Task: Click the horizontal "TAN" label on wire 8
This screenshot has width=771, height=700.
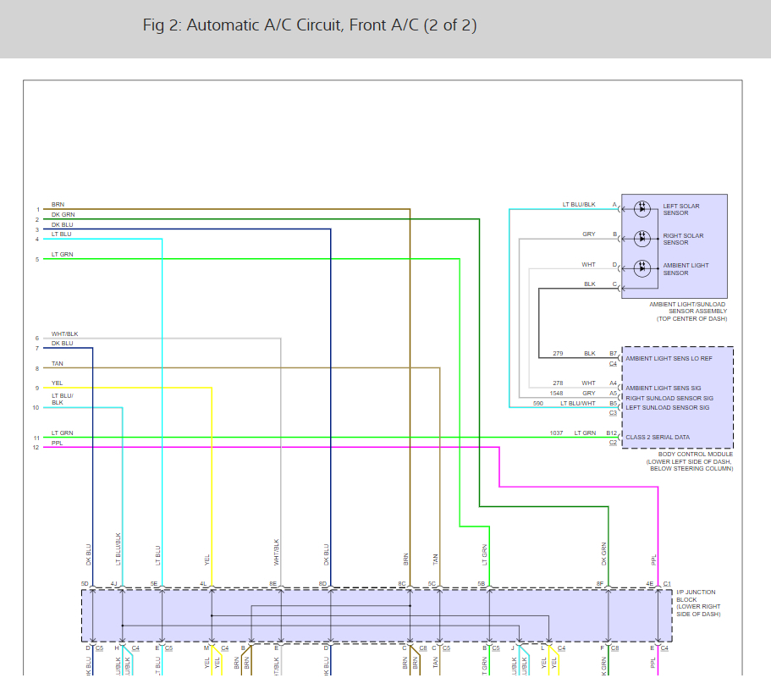Action: tap(57, 364)
